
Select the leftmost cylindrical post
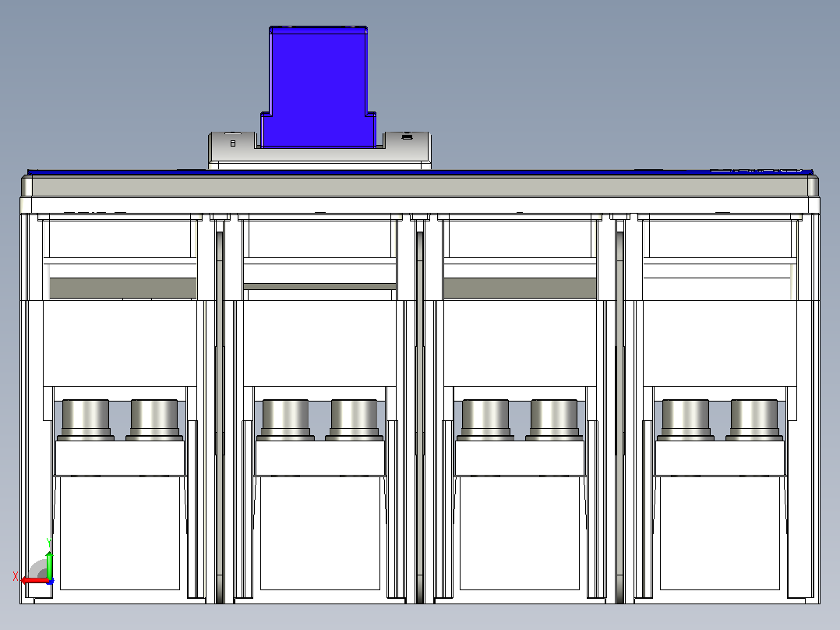[x=86, y=419]
